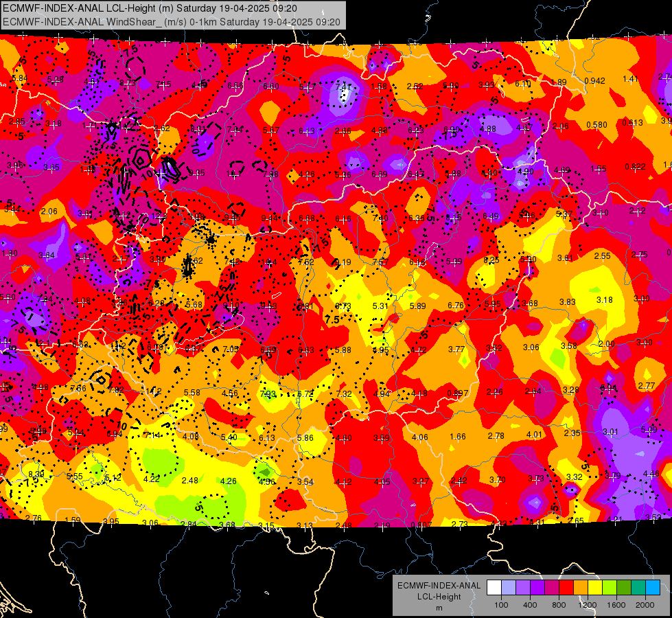Click the wind shear value 6.76
Image resolution: width=672 pixels, height=618 pixels.
coord(456,306)
